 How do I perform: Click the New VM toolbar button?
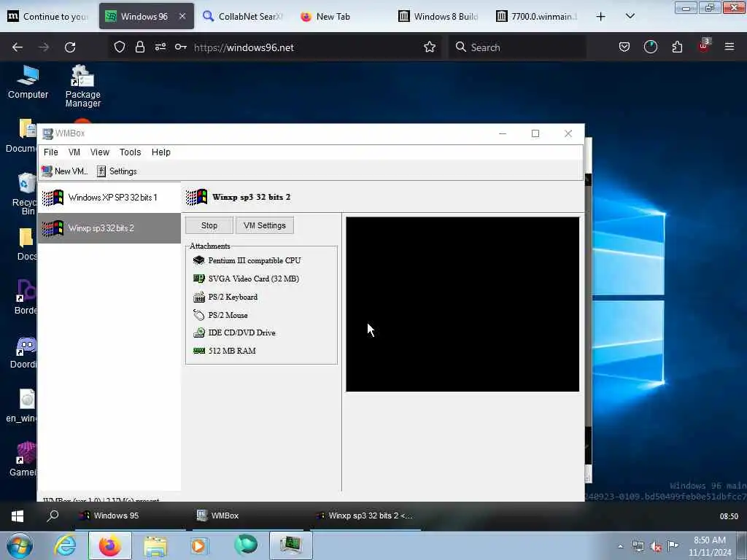pos(65,171)
